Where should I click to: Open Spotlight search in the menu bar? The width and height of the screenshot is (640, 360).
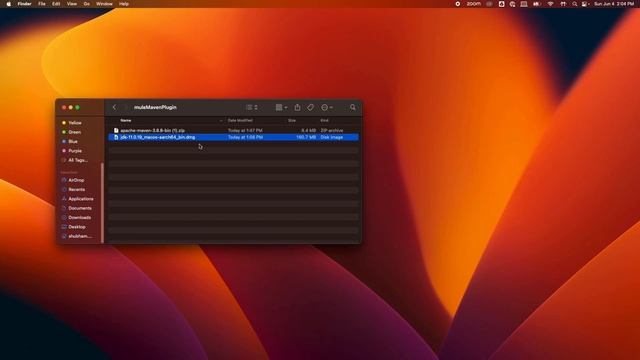coord(575,4)
